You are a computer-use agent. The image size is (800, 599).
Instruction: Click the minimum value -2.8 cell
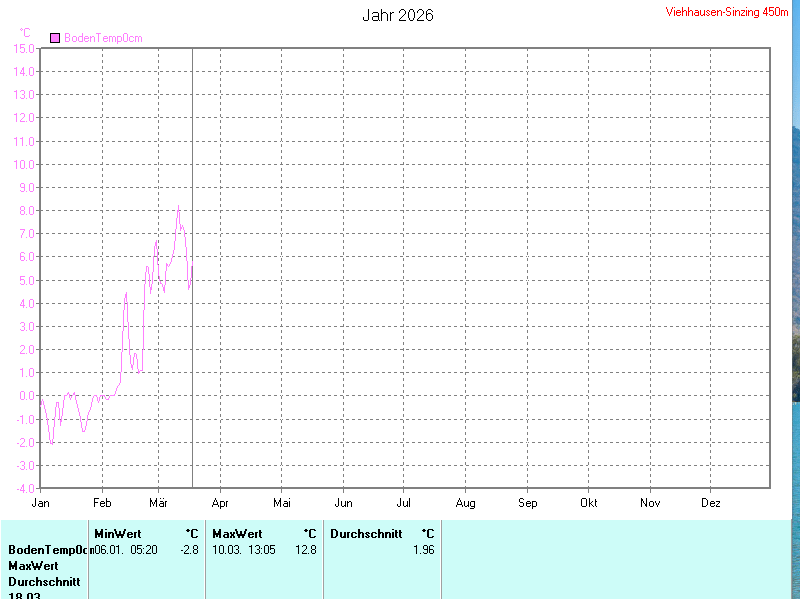click(189, 550)
